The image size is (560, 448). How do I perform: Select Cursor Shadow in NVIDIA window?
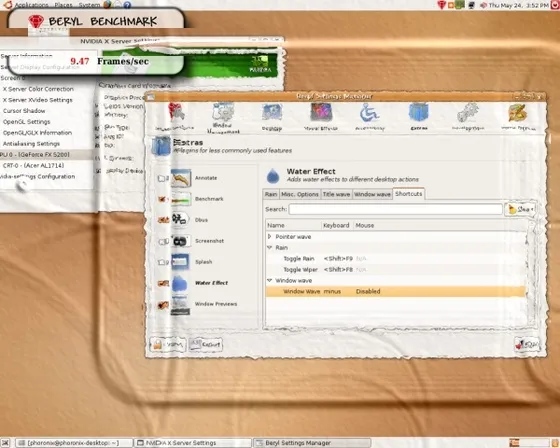tap(24, 111)
